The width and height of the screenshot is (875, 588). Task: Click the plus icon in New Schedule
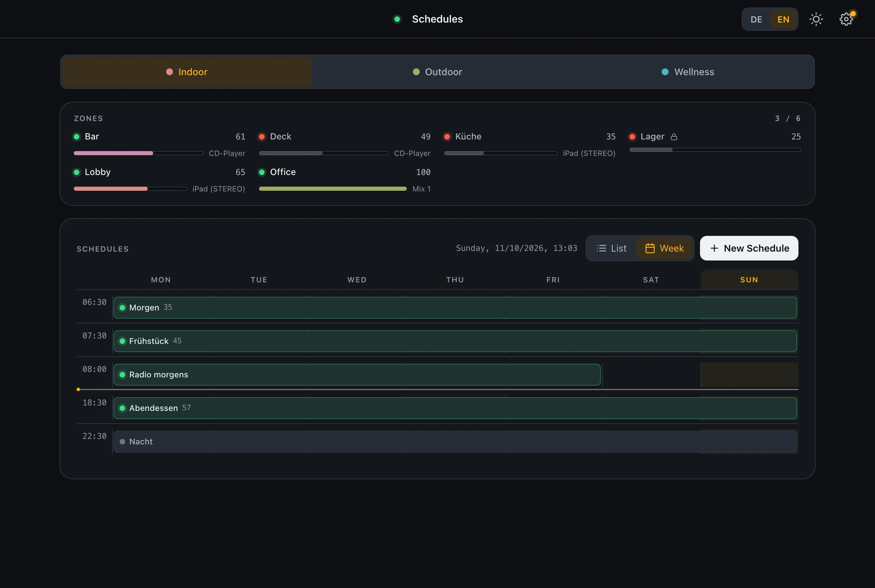(x=714, y=248)
